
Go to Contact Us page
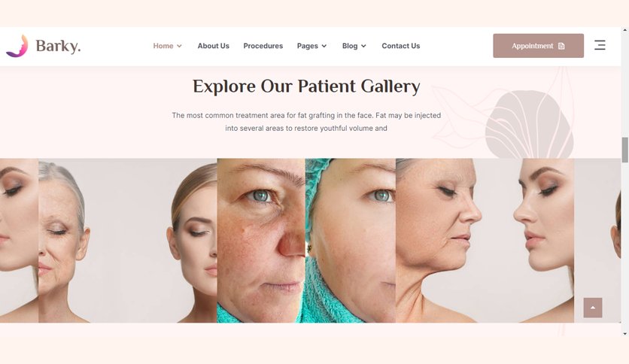click(401, 46)
